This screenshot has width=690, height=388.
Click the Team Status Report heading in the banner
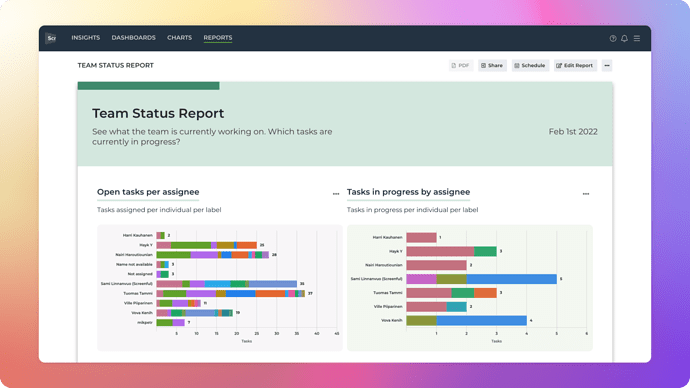tap(158, 113)
